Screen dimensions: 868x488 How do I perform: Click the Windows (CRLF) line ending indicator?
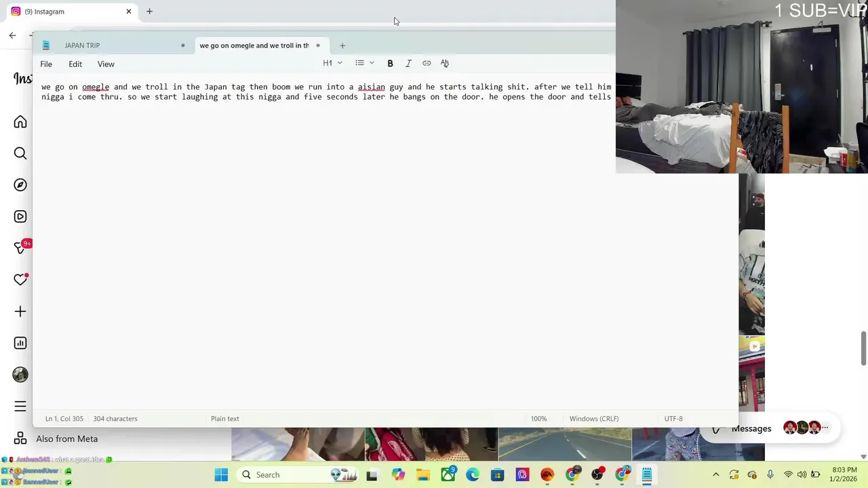[x=594, y=419]
